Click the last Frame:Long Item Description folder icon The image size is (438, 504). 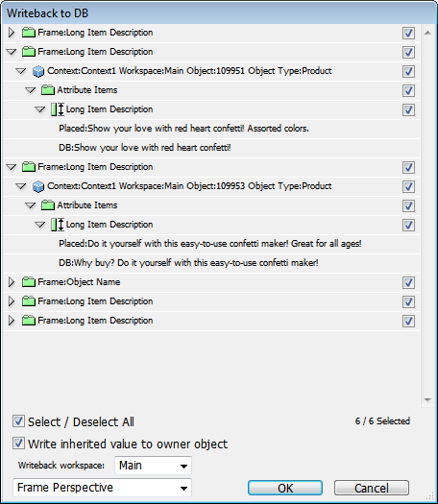[x=28, y=321]
